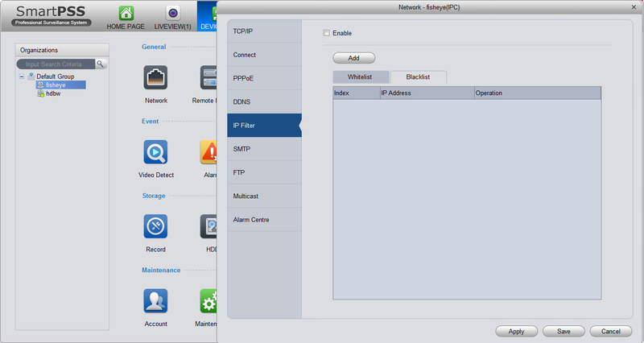Click the Save button
This screenshot has height=343, width=644.
563,332
